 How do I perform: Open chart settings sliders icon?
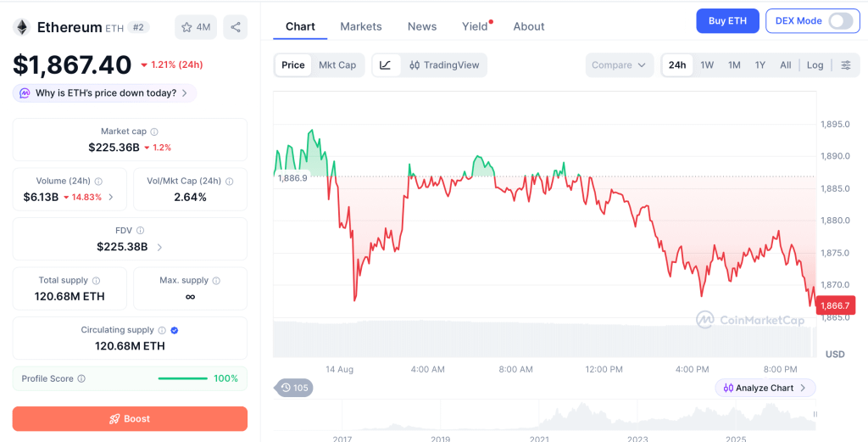point(846,64)
